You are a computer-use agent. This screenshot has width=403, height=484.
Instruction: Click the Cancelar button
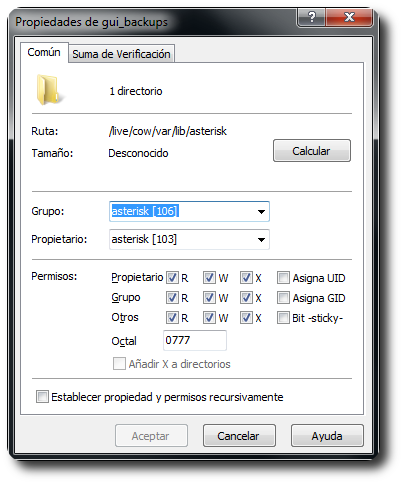click(x=239, y=436)
